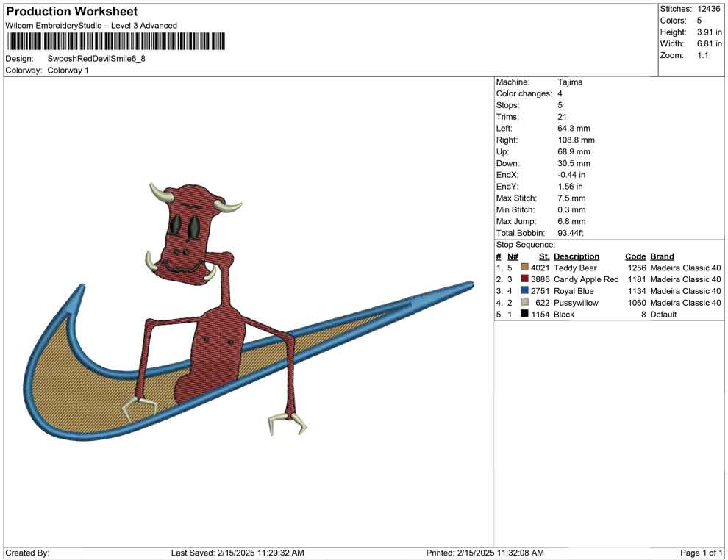
Task: Click stitch count '3886' in stop sequence
Action: [540, 279]
